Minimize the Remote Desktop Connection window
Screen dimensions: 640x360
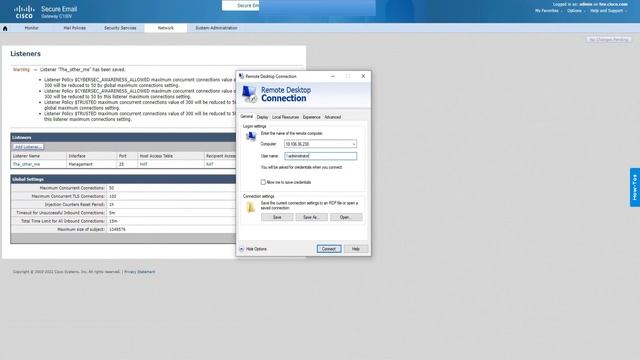(x=333, y=76)
